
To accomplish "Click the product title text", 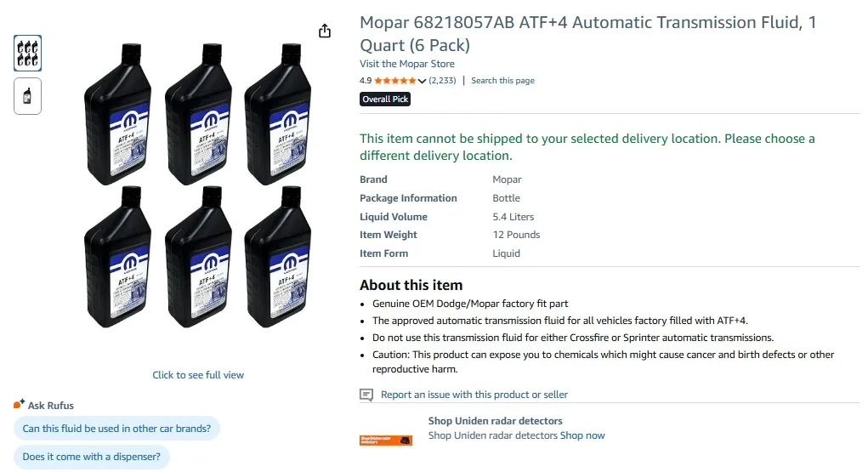I will click(x=587, y=33).
